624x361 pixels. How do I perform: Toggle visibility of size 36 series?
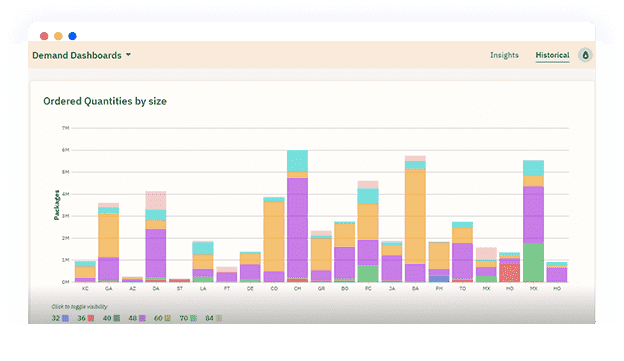pyautogui.click(x=86, y=318)
